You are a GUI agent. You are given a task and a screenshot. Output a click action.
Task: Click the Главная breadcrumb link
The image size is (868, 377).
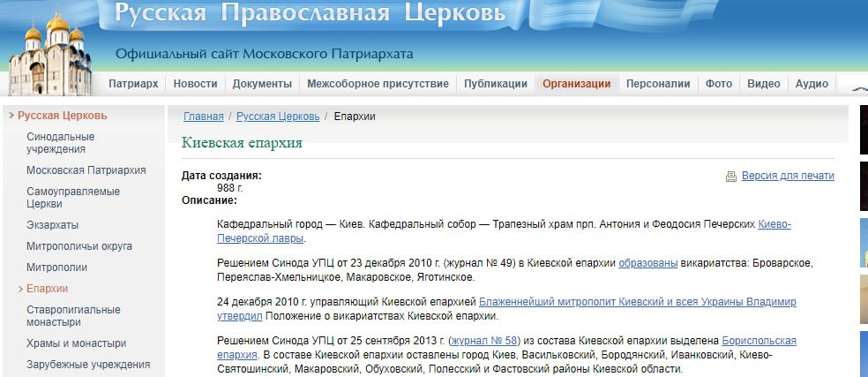[204, 117]
